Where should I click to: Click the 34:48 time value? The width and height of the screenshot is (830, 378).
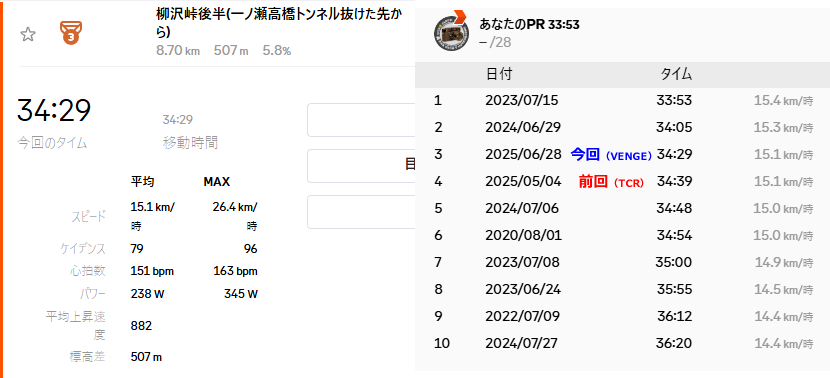pyautogui.click(x=674, y=208)
